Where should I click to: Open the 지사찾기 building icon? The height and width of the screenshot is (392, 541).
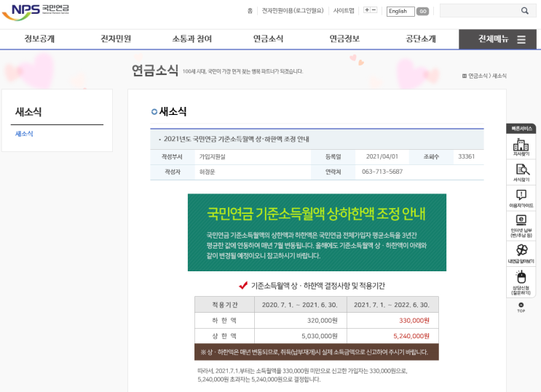pos(521,147)
